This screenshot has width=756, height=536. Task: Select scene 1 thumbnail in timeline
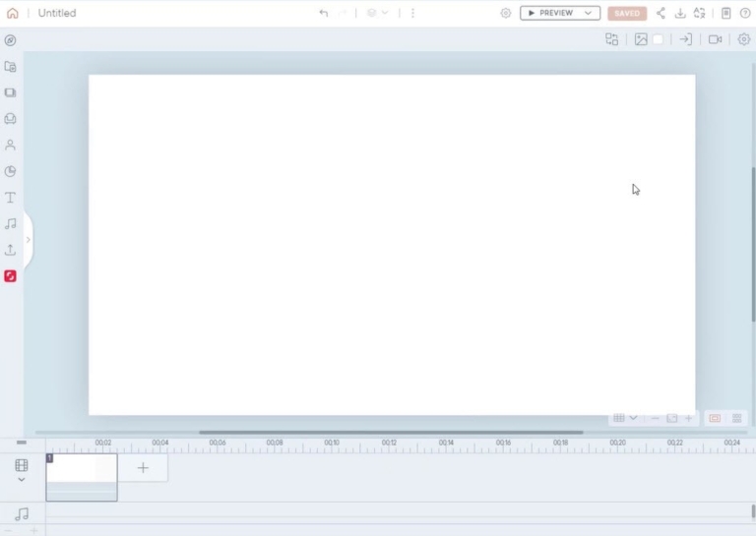pyautogui.click(x=82, y=476)
